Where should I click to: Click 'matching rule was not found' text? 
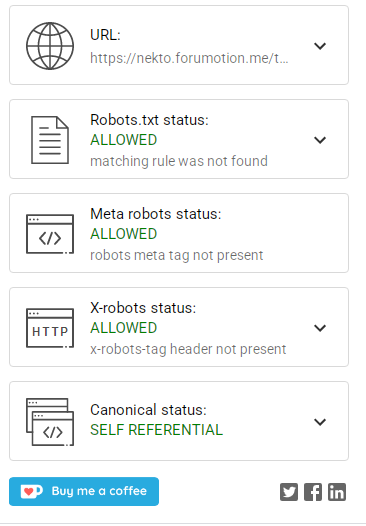tap(179, 161)
